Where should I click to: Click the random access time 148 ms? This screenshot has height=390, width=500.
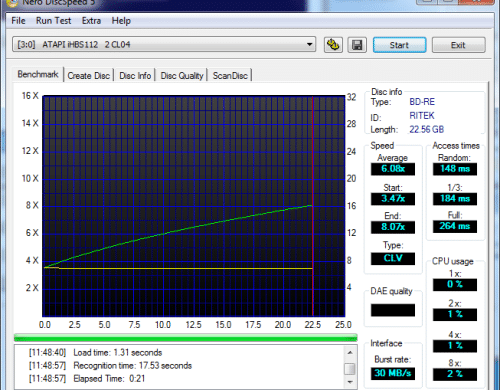pos(455,169)
